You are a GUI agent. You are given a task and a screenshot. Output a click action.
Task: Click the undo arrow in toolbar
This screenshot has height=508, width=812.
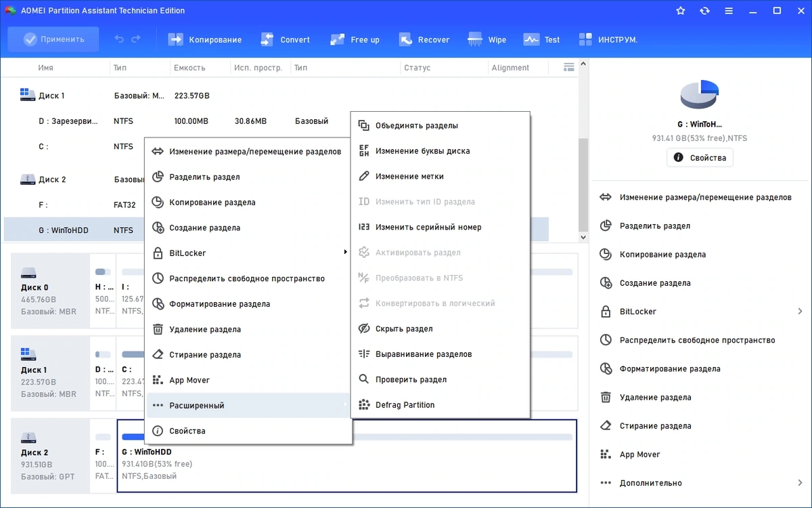120,39
